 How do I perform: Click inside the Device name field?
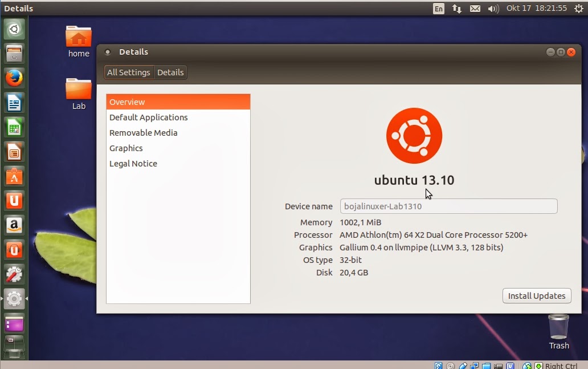point(448,206)
